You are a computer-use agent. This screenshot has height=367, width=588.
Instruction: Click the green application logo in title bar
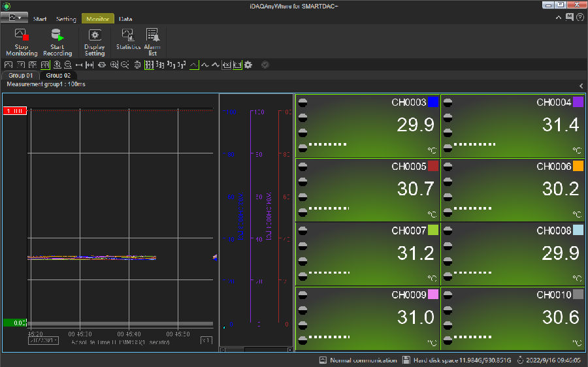click(x=7, y=6)
